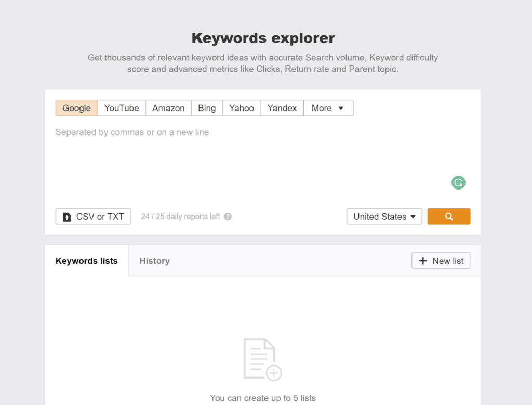Click the '24 / 25 daily reports left' text
This screenshot has width=532, height=405.
point(180,217)
